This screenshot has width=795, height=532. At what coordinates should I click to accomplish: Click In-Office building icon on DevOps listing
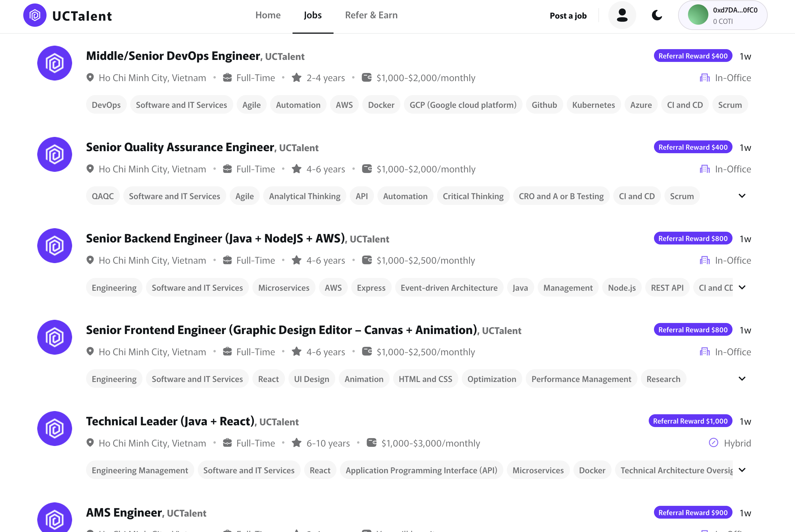pyautogui.click(x=704, y=78)
